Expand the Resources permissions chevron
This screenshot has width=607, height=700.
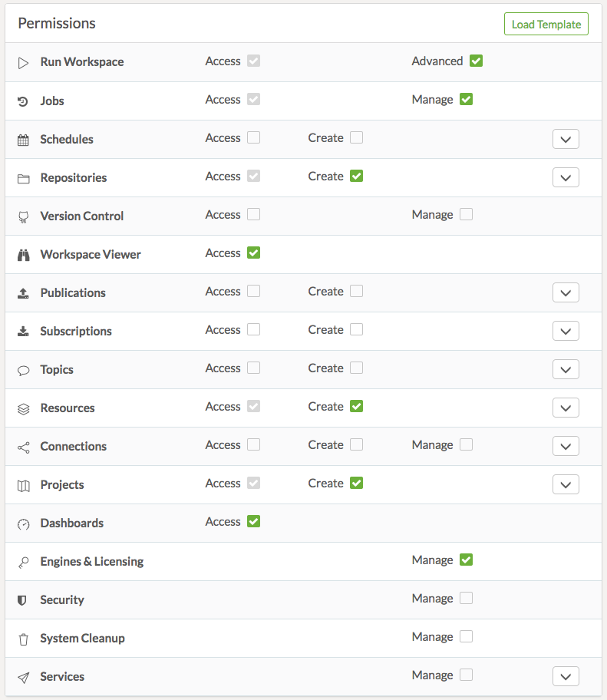coord(566,408)
